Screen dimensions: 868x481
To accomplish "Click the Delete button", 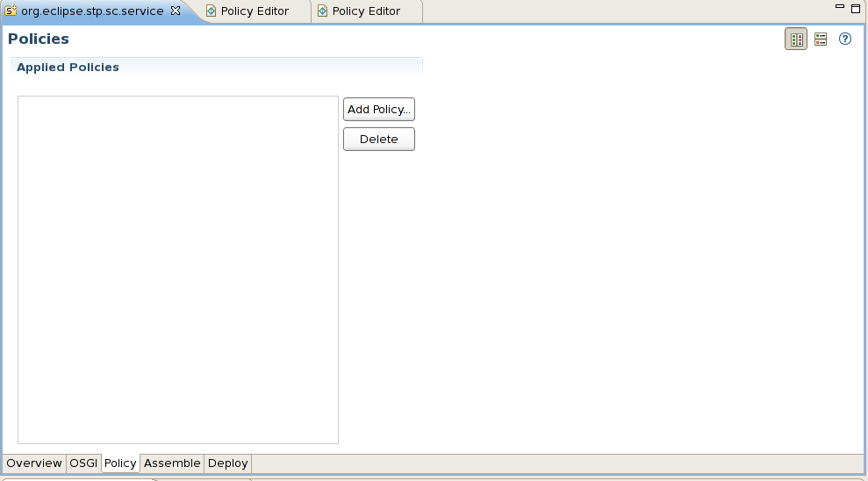I will (378, 140).
